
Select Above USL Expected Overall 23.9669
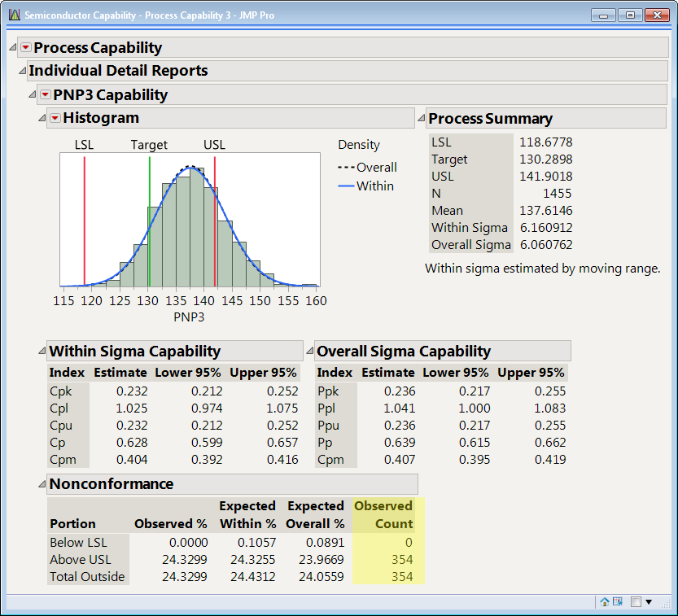coord(322,560)
